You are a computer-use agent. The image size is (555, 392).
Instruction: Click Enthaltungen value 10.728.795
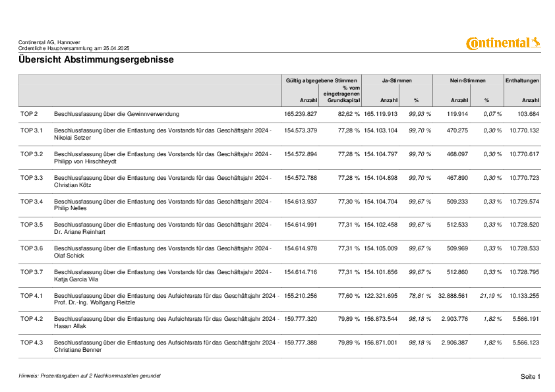525,272
